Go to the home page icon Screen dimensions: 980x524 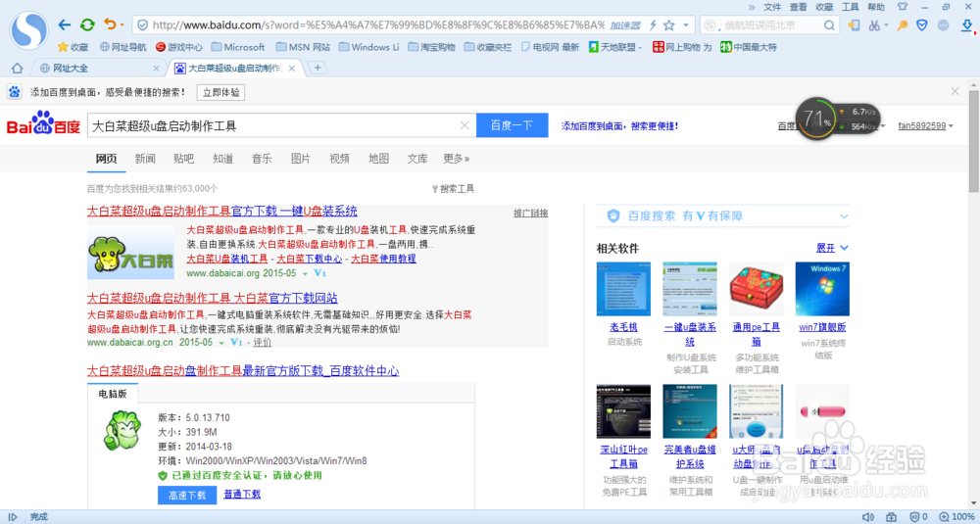coord(18,69)
